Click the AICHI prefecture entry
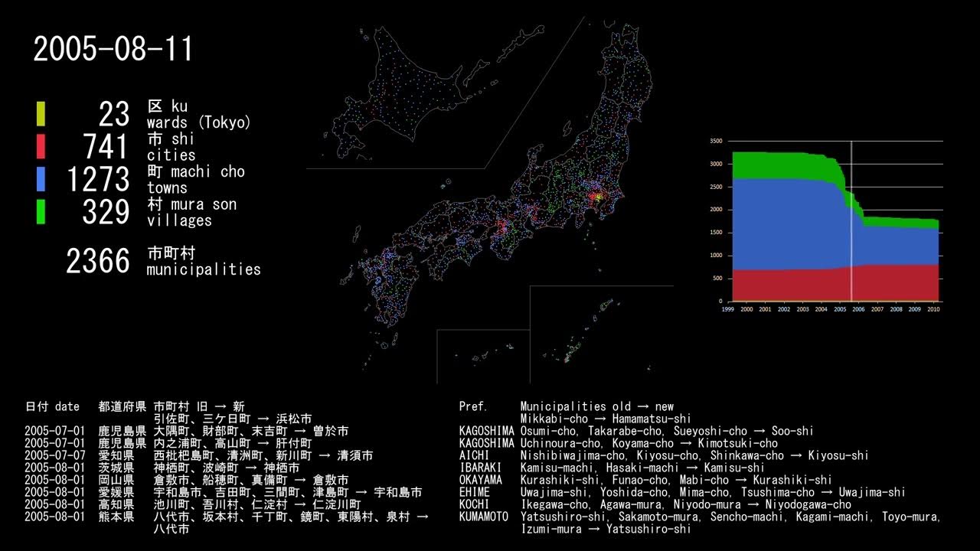This screenshot has width=980, height=551. tap(475, 456)
